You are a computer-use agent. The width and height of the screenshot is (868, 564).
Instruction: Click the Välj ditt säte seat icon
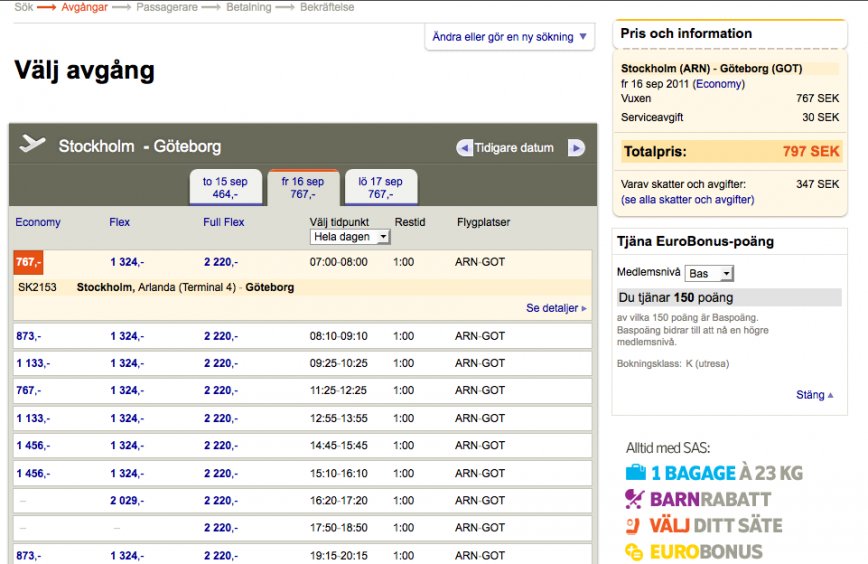[x=634, y=525]
